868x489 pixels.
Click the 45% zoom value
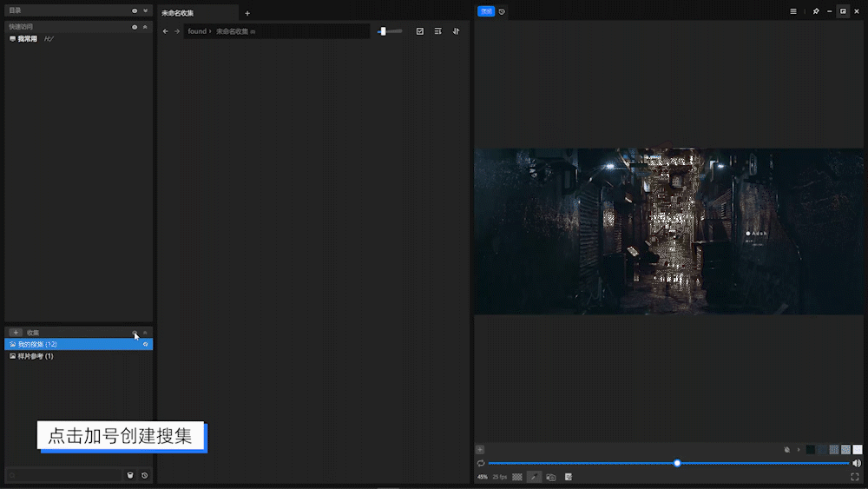(x=482, y=477)
